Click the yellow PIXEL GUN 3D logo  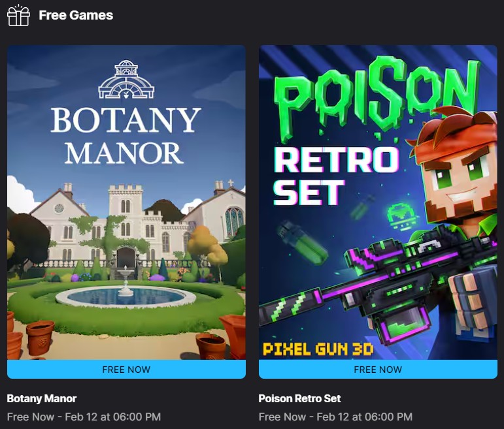pyautogui.click(x=318, y=349)
